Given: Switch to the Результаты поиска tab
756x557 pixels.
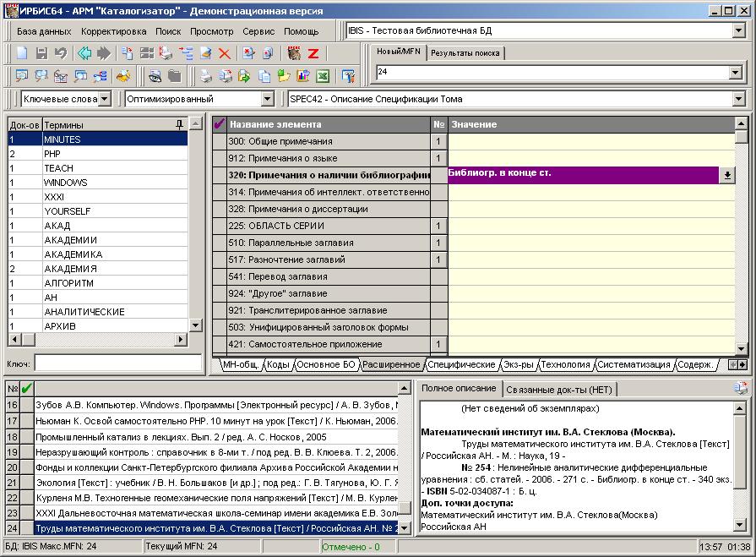Looking at the screenshot, I should 465,53.
